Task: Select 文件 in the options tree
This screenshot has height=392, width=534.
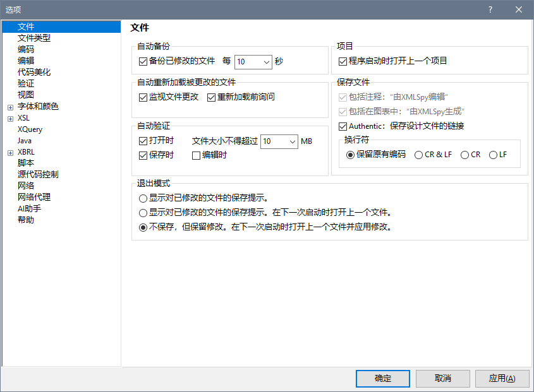Action: (x=61, y=27)
